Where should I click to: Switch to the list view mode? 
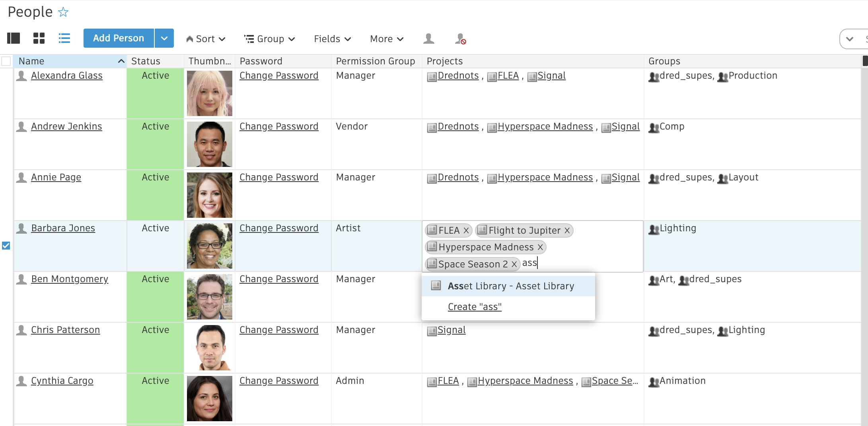(x=64, y=38)
